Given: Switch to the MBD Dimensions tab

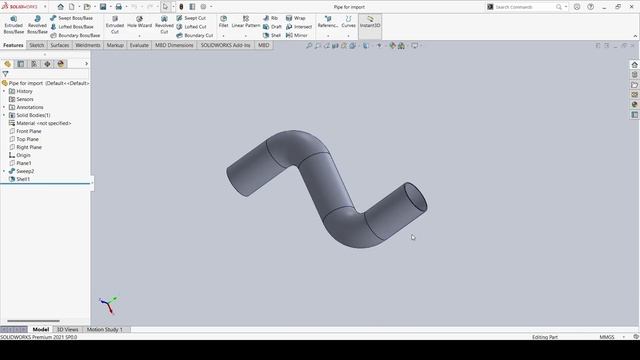Looking at the screenshot, I should [x=174, y=45].
